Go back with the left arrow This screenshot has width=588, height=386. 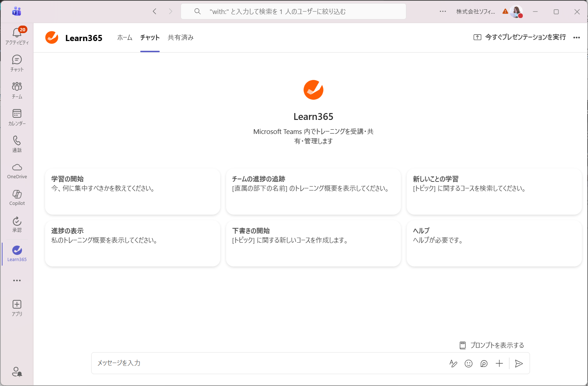pos(155,12)
